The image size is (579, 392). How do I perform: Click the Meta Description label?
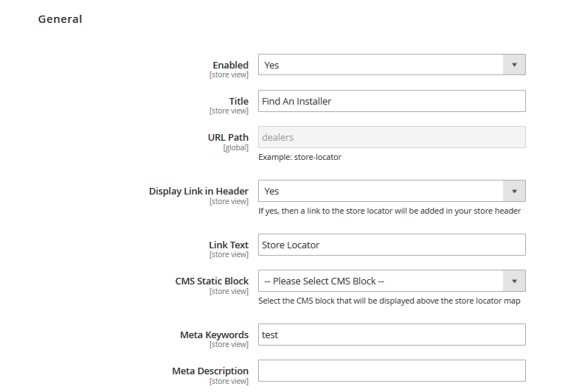[x=210, y=371]
